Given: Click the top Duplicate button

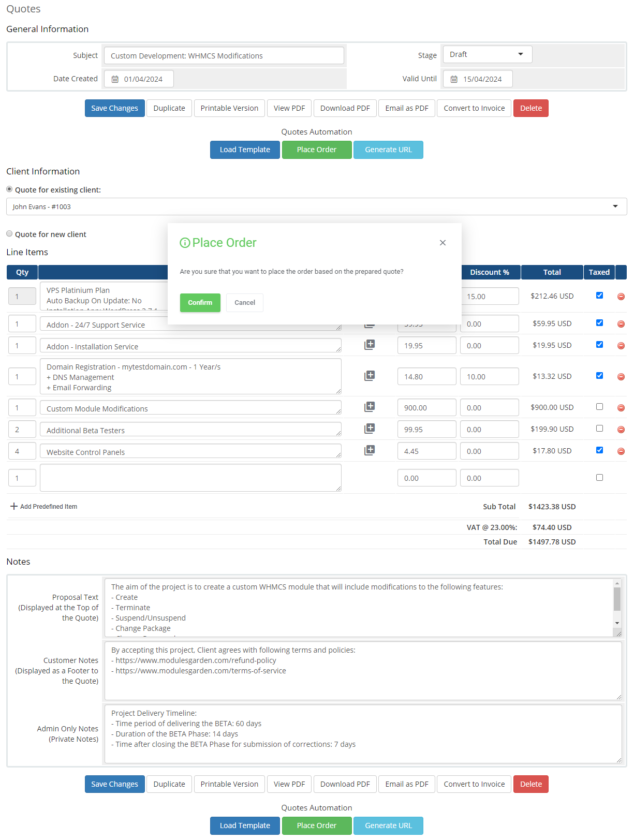Looking at the screenshot, I should point(169,108).
